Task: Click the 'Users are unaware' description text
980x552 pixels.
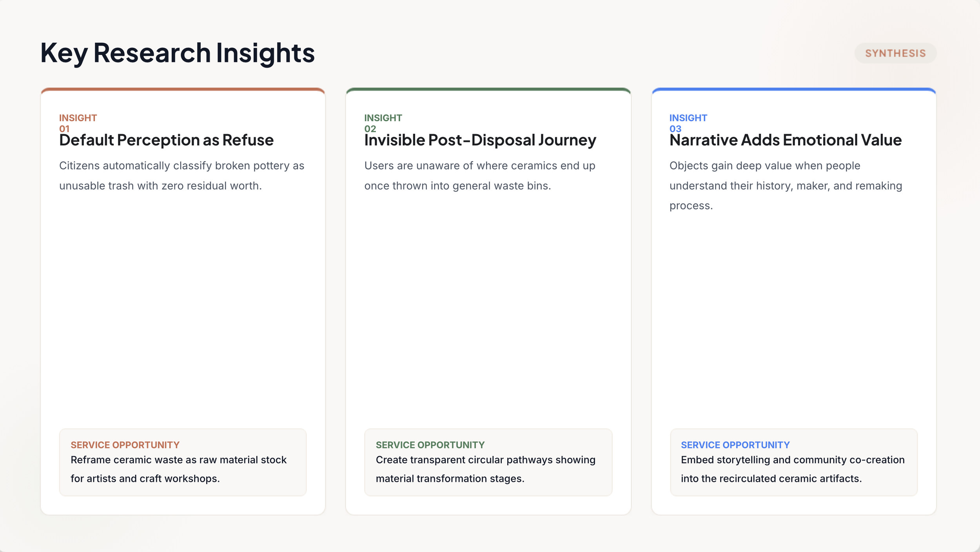Action: coord(480,176)
